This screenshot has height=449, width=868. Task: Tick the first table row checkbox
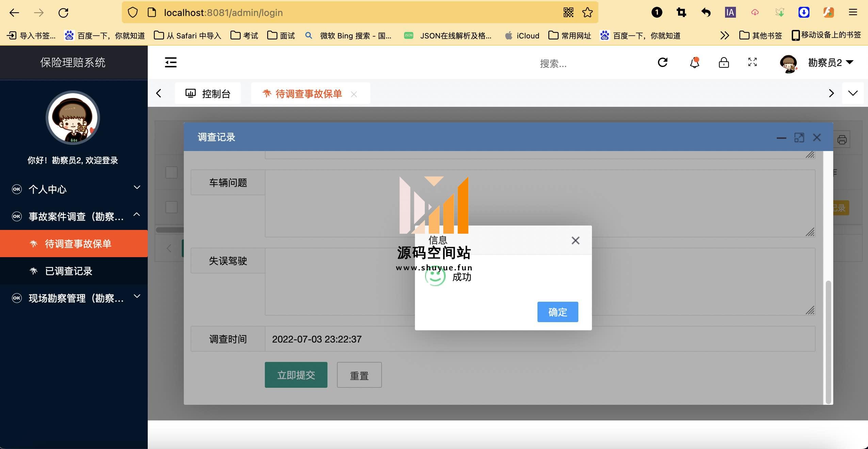171,172
